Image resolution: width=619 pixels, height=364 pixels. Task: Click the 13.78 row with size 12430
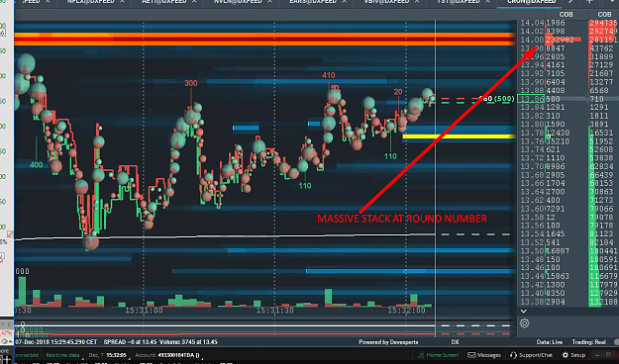568,133
